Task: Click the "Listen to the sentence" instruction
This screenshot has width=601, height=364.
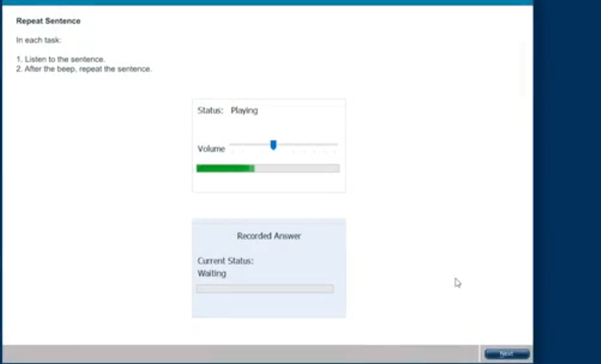Action: coord(64,59)
